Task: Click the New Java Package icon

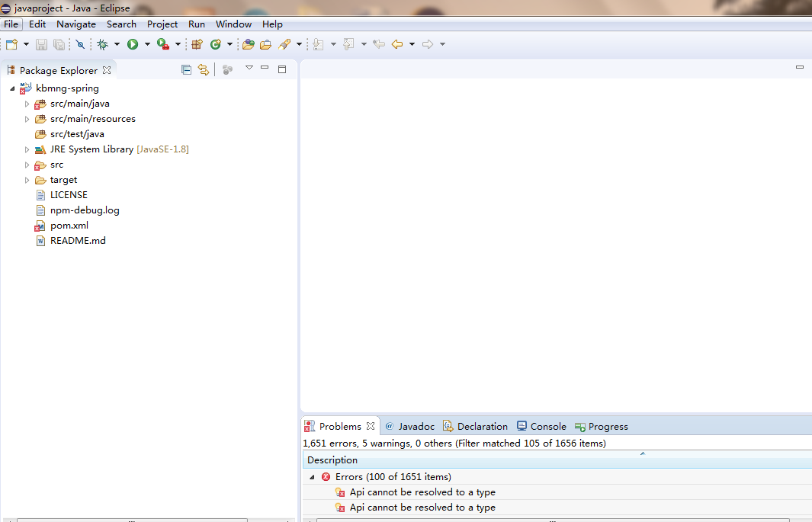Action: pyautogui.click(x=197, y=44)
